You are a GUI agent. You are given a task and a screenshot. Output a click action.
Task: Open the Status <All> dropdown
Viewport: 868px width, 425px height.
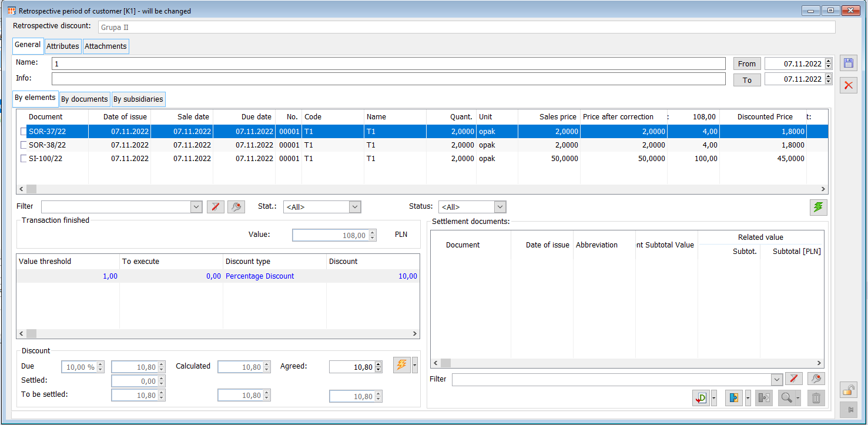pyautogui.click(x=500, y=207)
